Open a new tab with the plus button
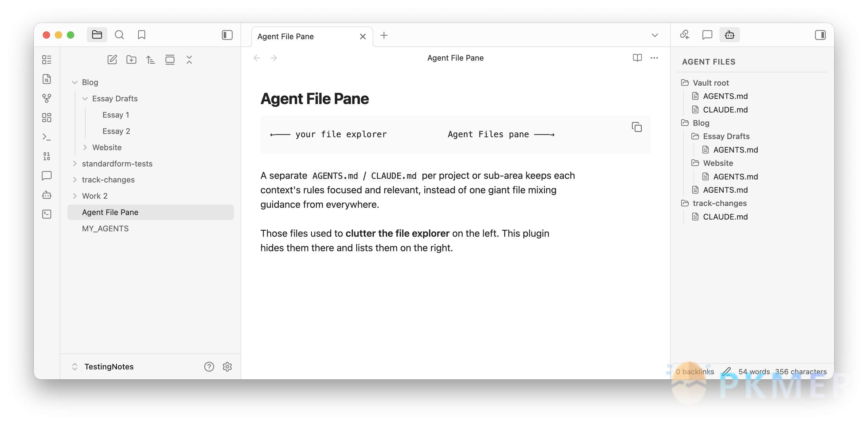 point(384,35)
